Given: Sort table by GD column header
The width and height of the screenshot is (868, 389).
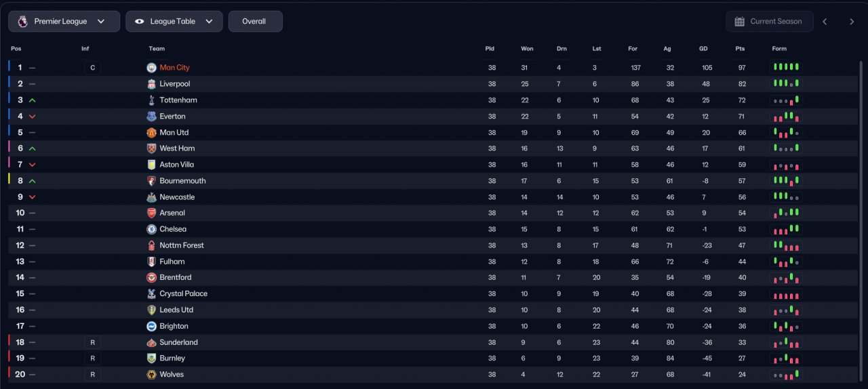Looking at the screenshot, I should (703, 49).
